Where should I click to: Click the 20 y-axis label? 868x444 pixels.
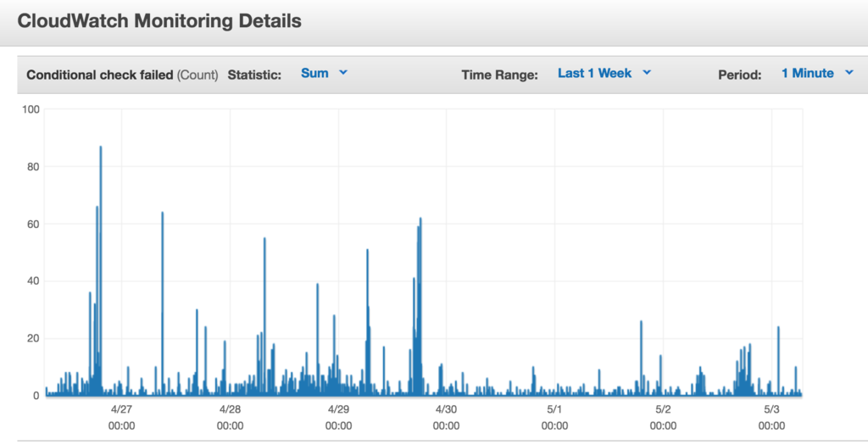33,338
